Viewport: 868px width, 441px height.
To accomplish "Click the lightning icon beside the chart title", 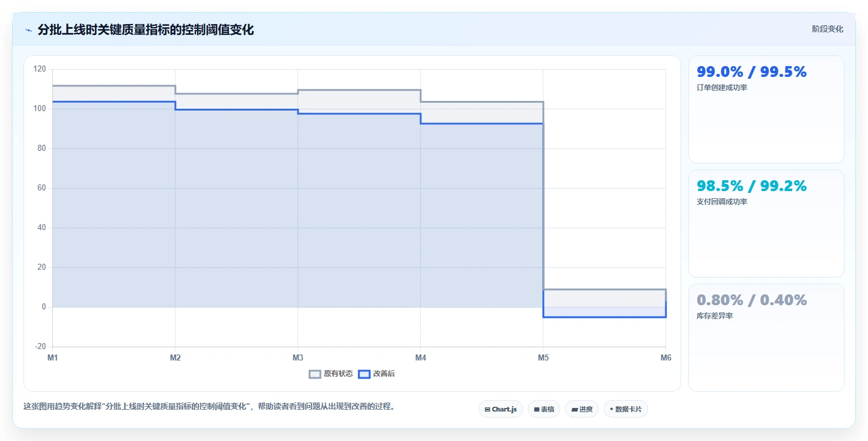I will 28,30.
